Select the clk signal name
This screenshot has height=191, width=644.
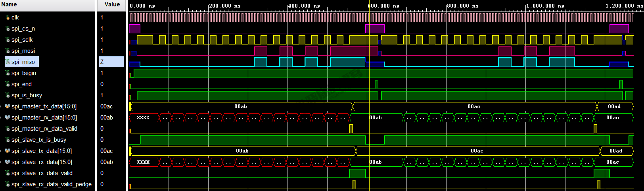(x=15, y=17)
